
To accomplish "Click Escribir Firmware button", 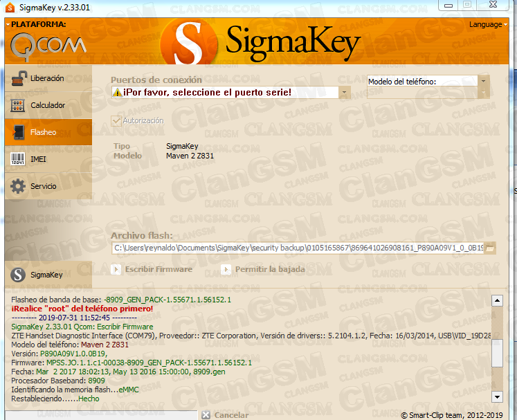I will pos(152,270).
